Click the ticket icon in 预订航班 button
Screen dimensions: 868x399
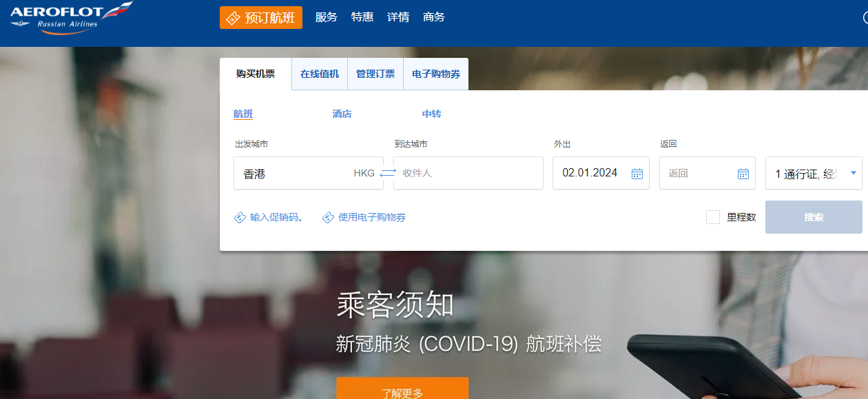click(x=234, y=18)
